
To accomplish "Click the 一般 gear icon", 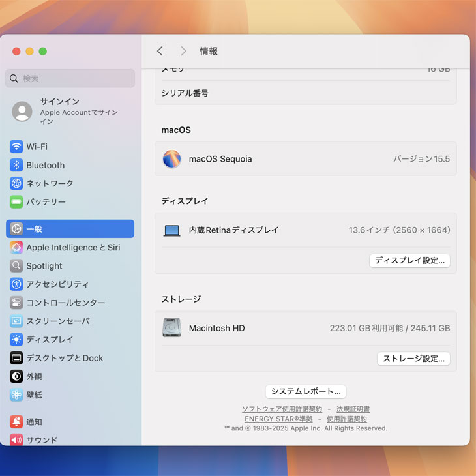I will [x=16, y=229].
